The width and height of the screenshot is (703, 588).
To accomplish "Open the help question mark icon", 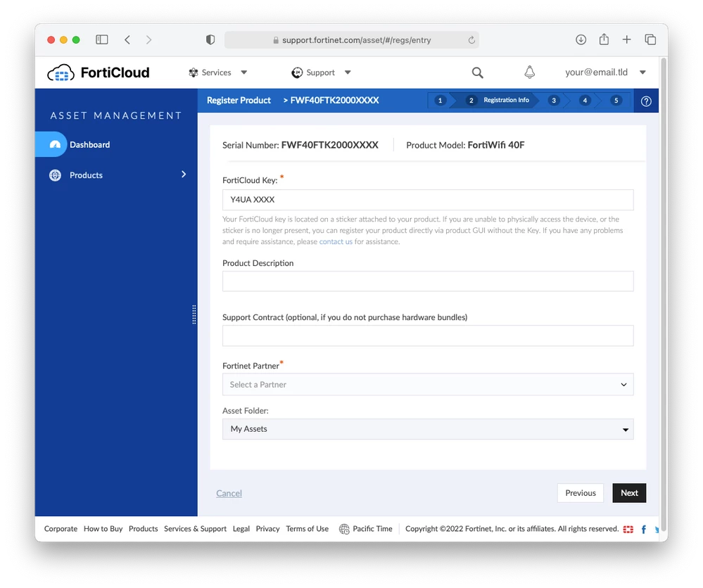I will pyautogui.click(x=646, y=101).
